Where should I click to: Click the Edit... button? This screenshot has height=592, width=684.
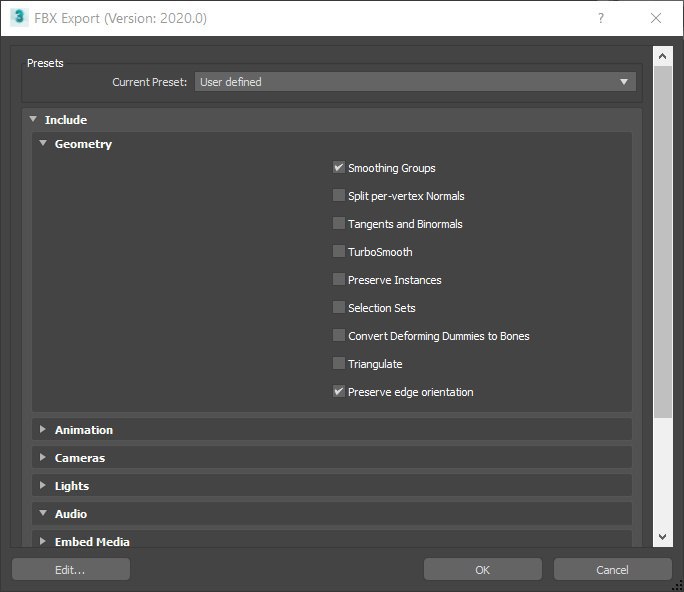[x=71, y=569]
